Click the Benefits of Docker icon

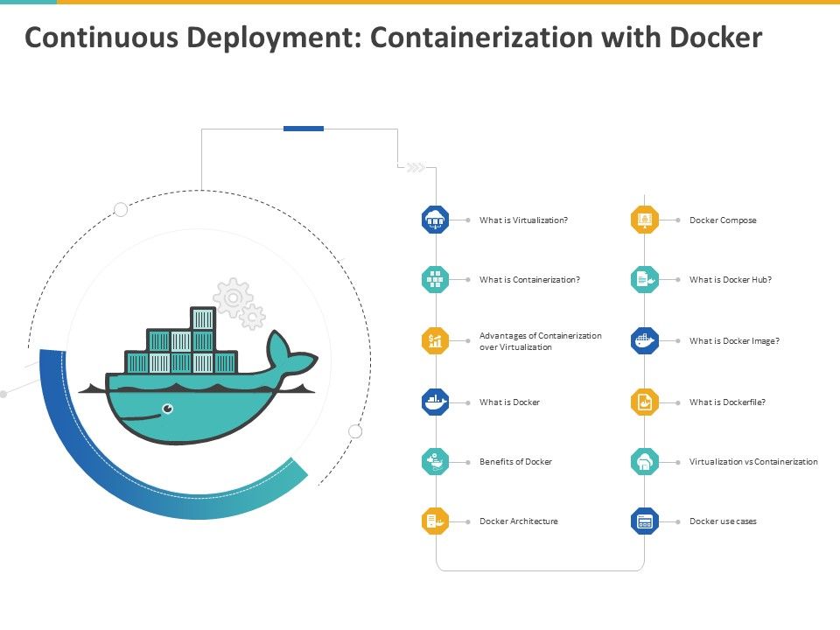435,461
